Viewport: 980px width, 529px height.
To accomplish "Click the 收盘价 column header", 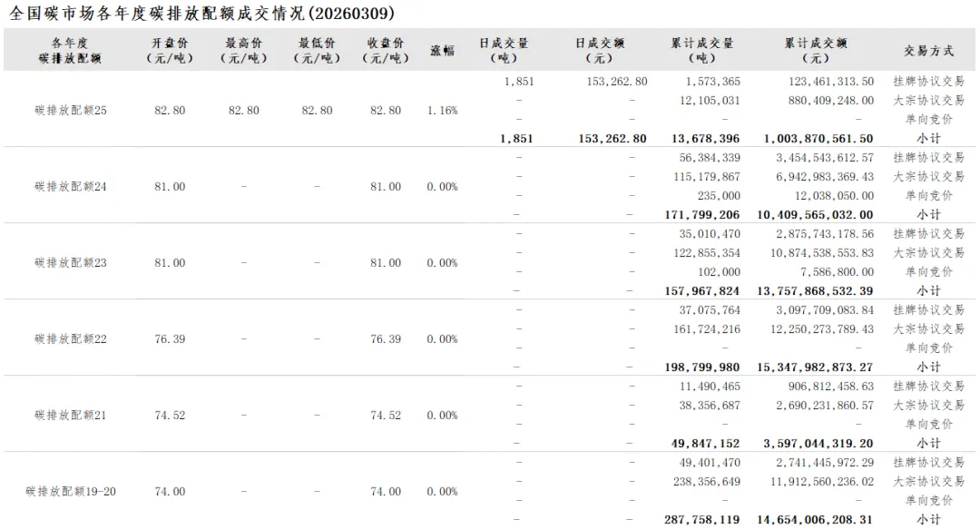I will pos(386,50).
